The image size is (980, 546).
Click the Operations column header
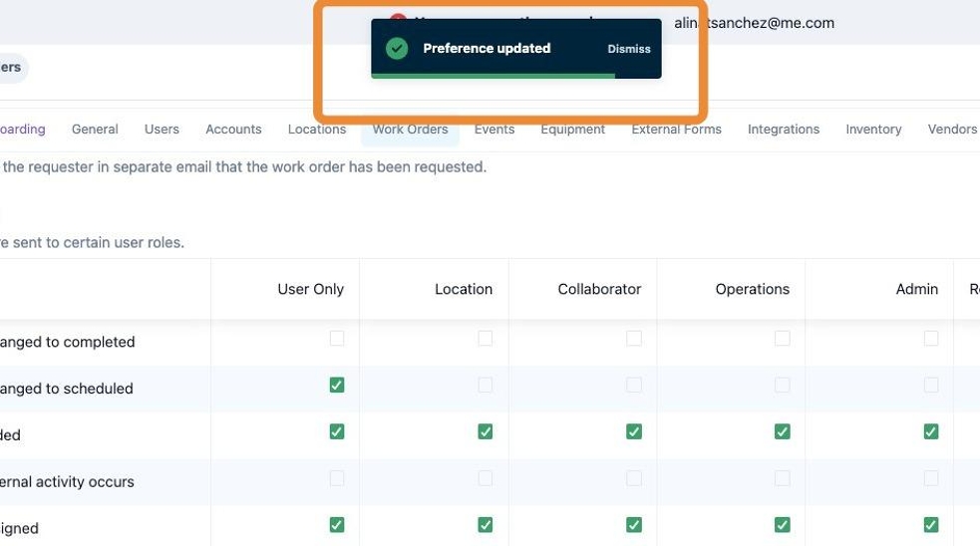(753, 289)
